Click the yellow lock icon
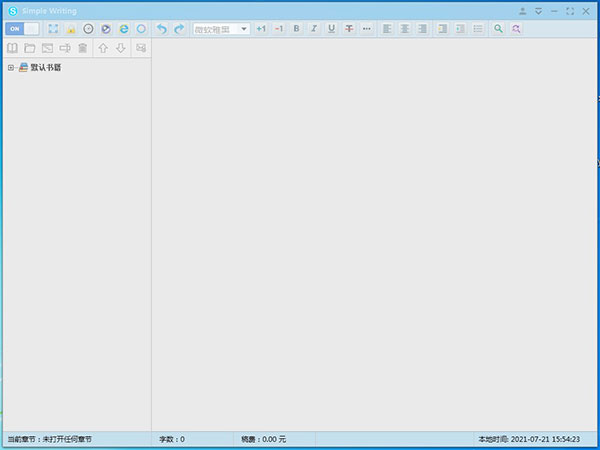Image resolution: width=600 pixels, height=450 pixels. pyautogui.click(x=70, y=29)
